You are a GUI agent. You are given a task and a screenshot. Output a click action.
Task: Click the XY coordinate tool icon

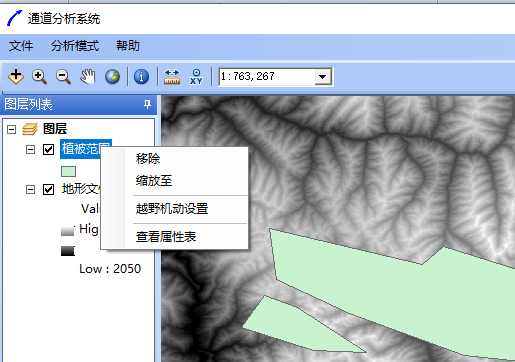click(196, 77)
